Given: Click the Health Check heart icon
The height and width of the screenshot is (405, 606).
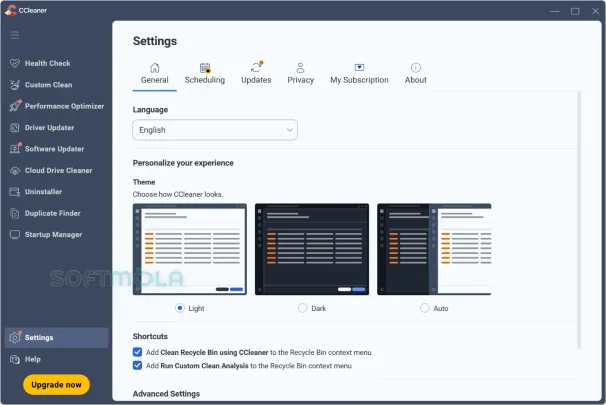Looking at the screenshot, I should tap(15, 63).
